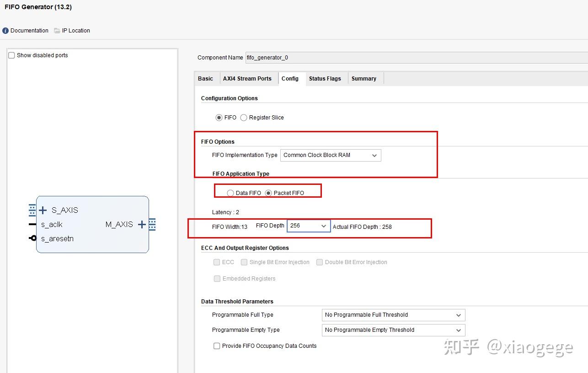Click the Programmable Empty Type label
Image resolution: width=588 pixels, height=373 pixels.
pos(246,330)
